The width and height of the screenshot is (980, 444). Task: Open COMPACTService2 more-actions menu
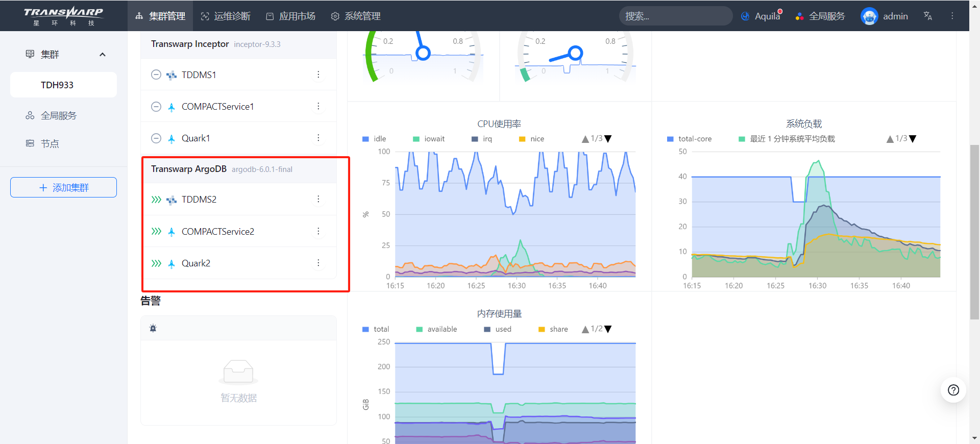[318, 231]
